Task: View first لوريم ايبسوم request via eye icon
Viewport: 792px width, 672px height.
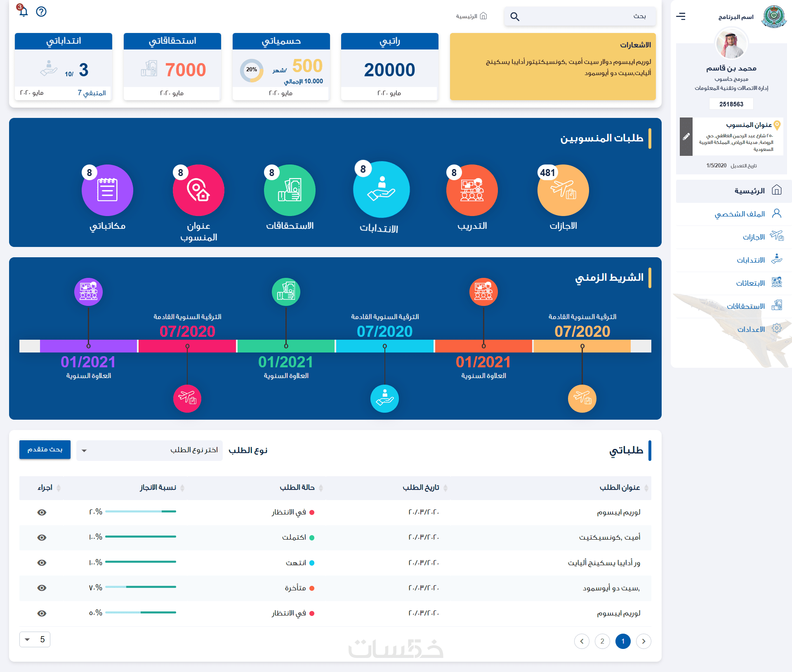Action: [x=42, y=512]
